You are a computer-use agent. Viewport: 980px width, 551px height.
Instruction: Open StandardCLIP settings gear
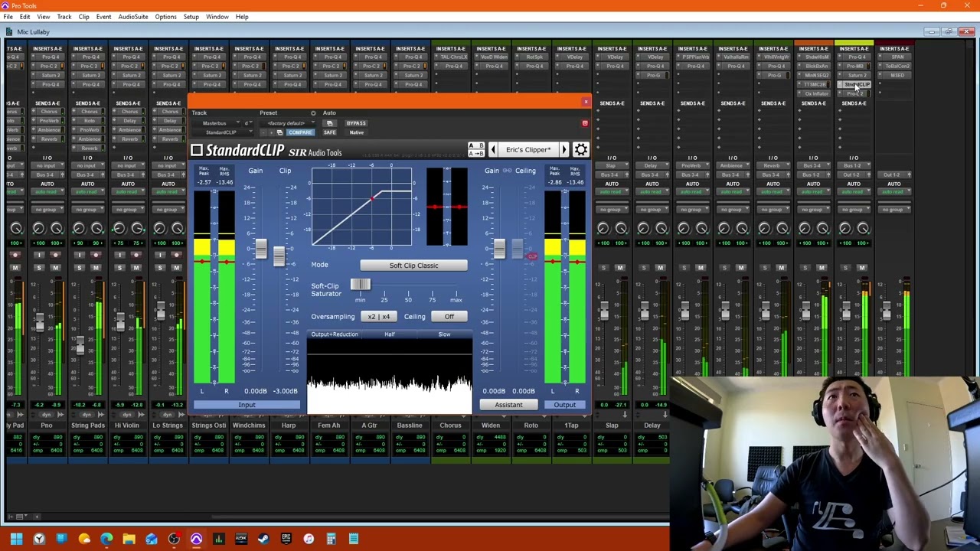[581, 150]
